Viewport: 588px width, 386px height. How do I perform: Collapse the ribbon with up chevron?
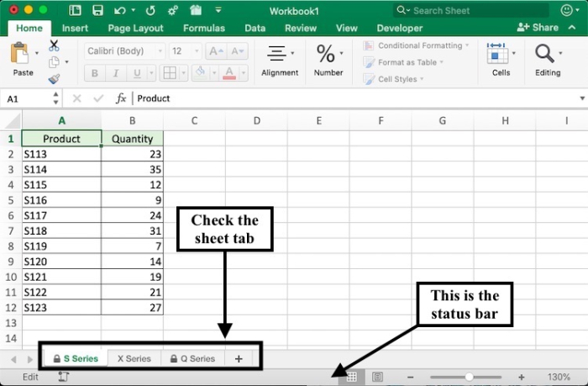572,28
